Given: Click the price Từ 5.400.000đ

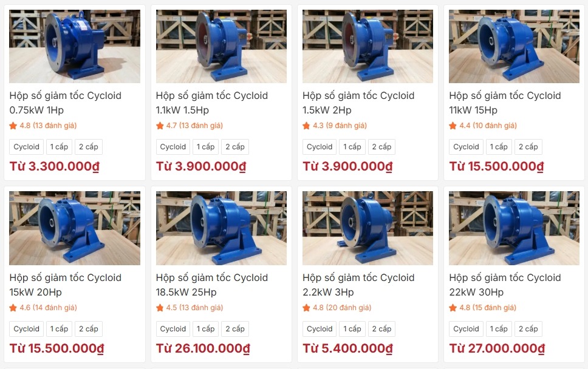Looking at the screenshot, I should click(x=347, y=348).
